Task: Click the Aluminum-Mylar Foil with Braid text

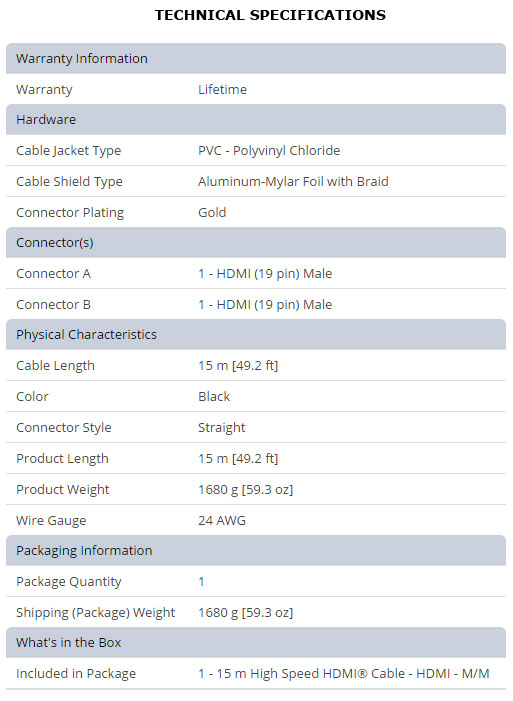Action: (x=293, y=182)
